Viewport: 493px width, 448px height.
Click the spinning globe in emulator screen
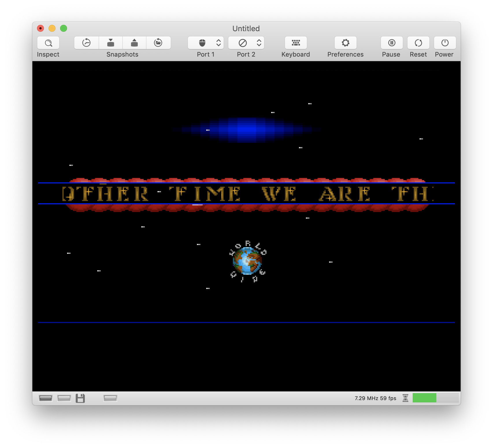point(248,261)
